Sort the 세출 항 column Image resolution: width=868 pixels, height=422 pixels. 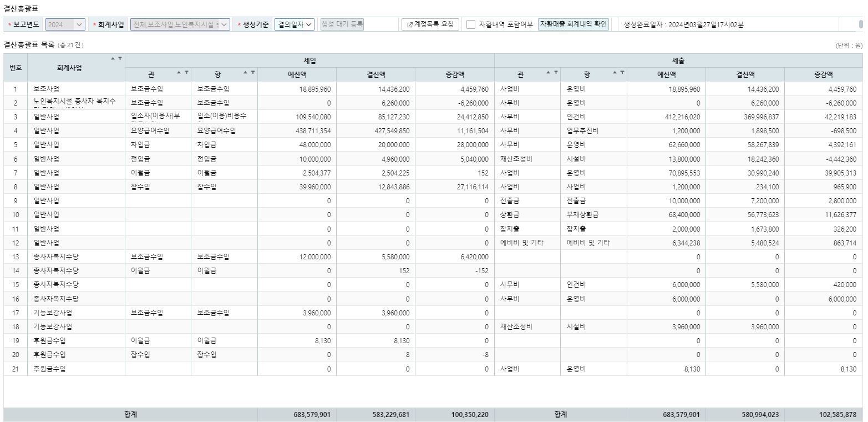coord(615,72)
